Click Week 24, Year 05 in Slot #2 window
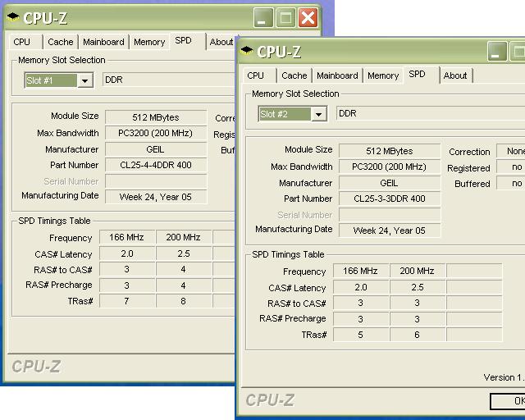525x420 pixels. 390,231
